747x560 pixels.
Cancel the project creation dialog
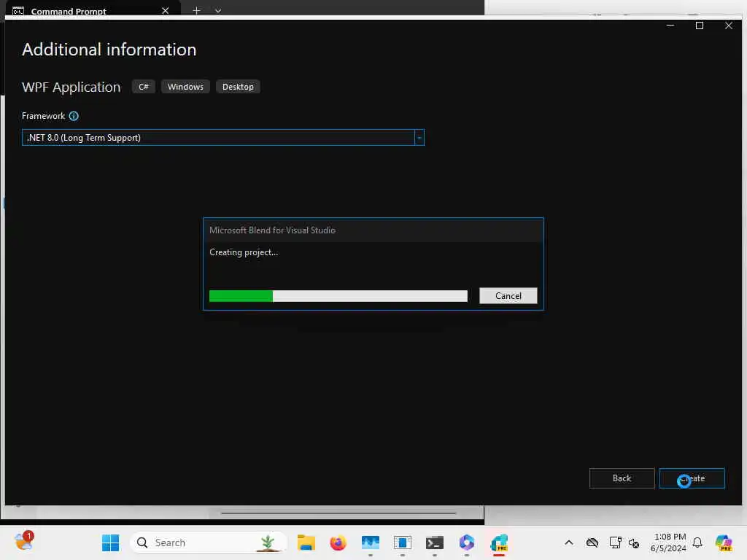click(x=508, y=296)
